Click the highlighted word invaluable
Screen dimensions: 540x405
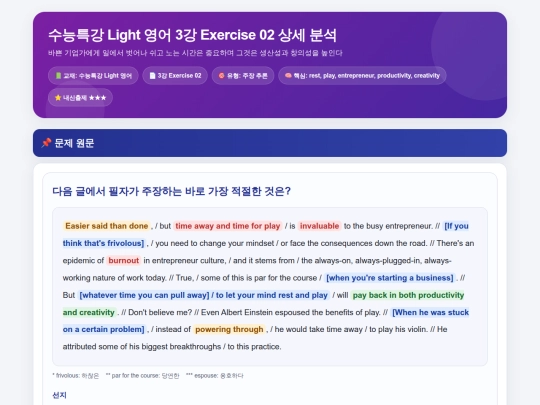[320, 226]
